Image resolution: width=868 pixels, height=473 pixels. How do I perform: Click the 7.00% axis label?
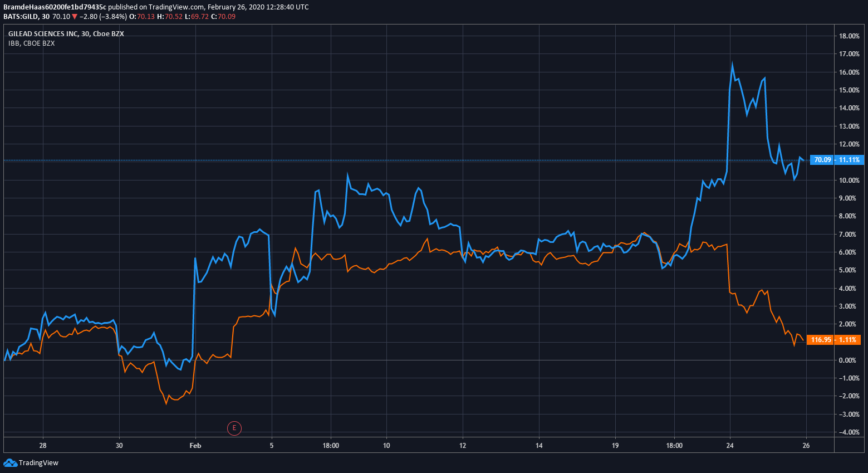pos(847,235)
